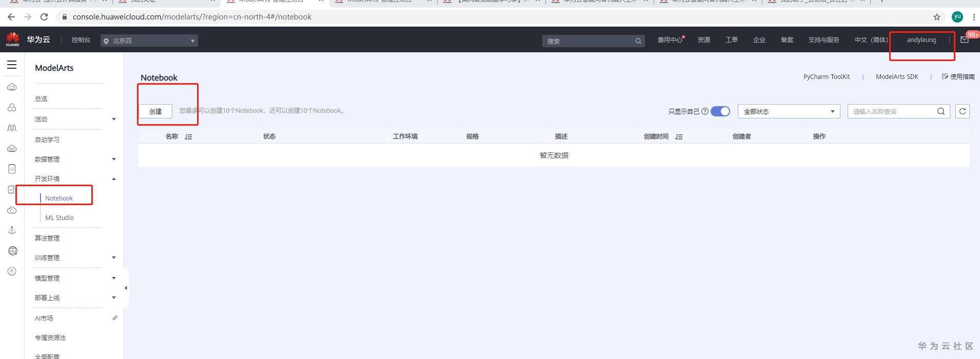Click the wave-shaped icon in left rail
The height and width of the screenshot is (359, 980).
[12, 128]
